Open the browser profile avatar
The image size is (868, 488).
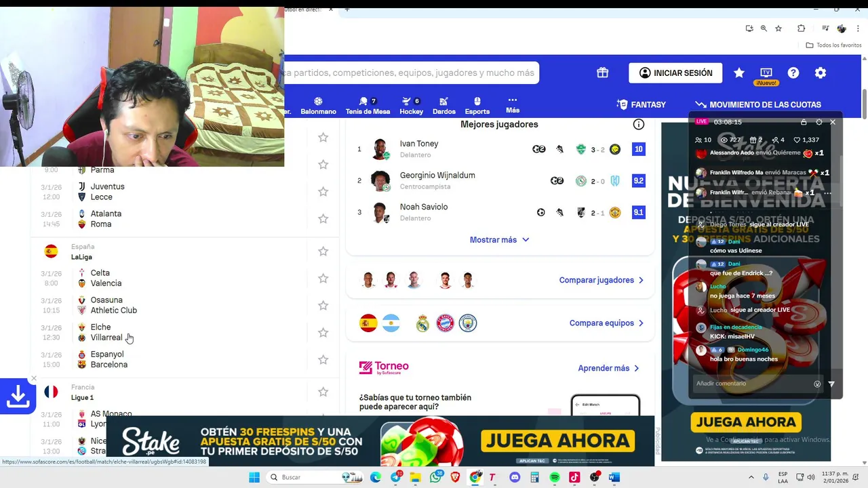(842, 28)
